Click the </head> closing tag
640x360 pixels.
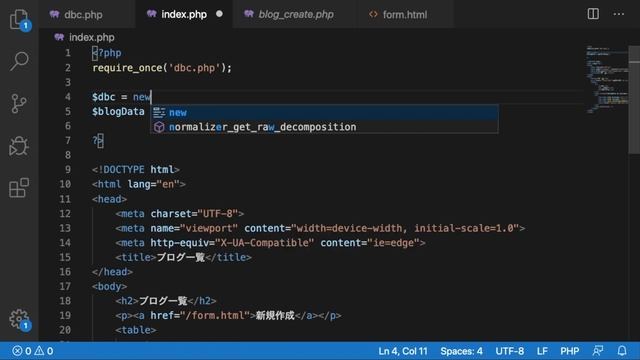coord(112,272)
